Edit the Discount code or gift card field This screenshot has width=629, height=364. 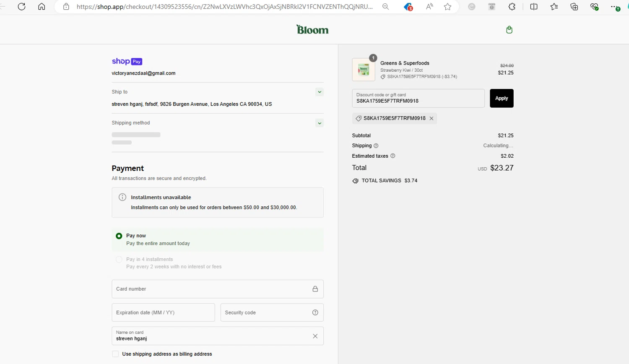click(x=418, y=98)
